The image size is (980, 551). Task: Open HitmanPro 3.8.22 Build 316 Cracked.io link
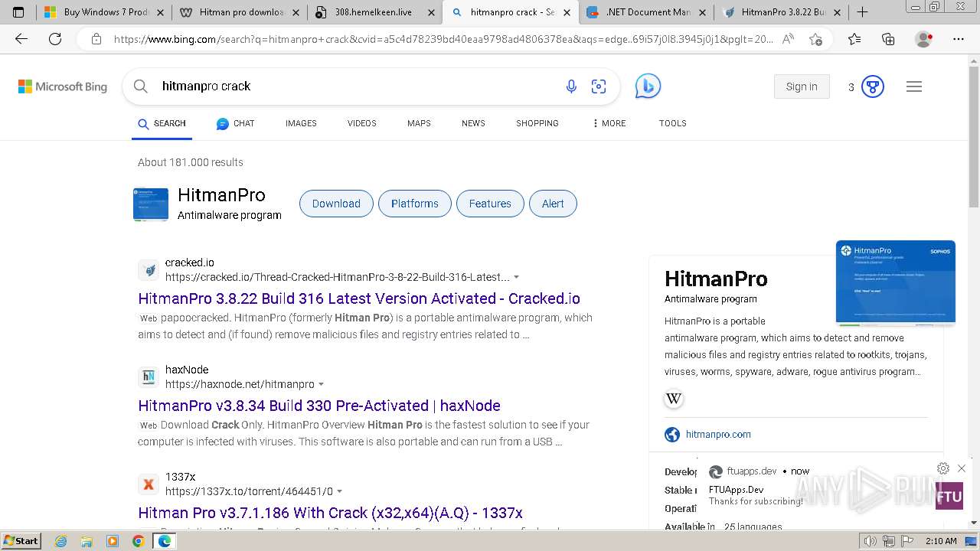(359, 298)
